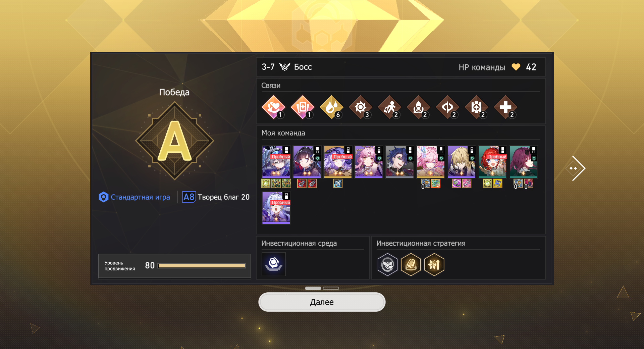Go to next page with right arrow
Screen dimensions: 644x349
576,168
